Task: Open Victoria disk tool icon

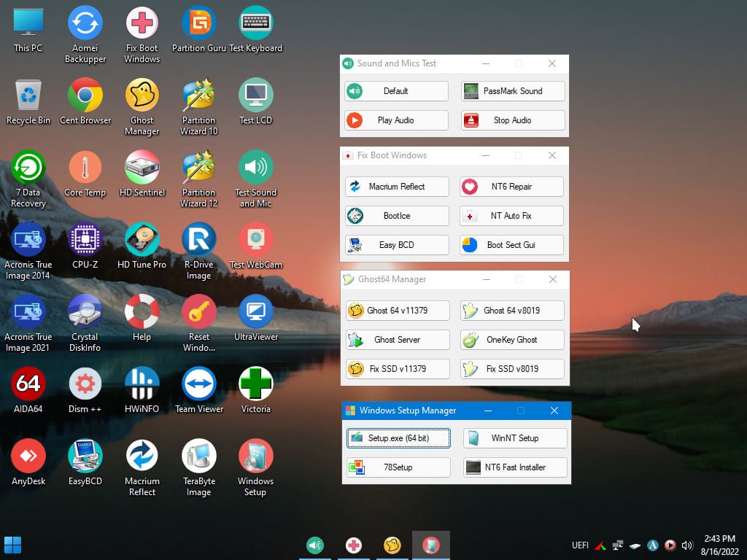Action: [x=256, y=385]
